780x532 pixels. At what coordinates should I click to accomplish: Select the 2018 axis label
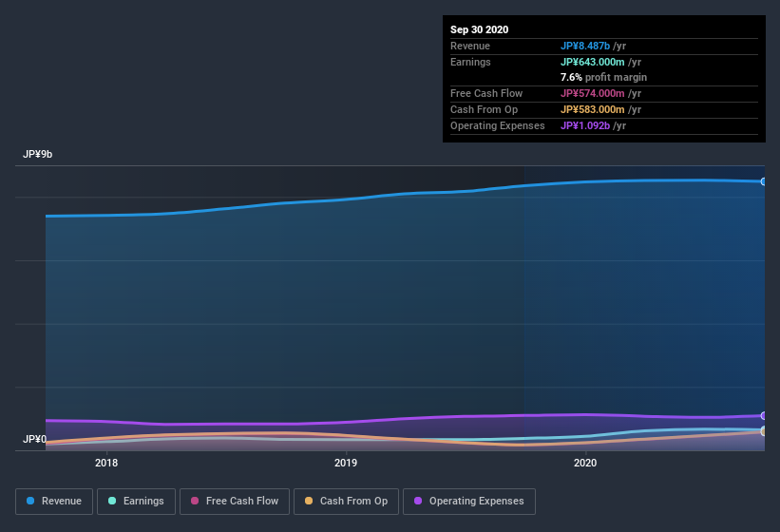(x=106, y=463)
